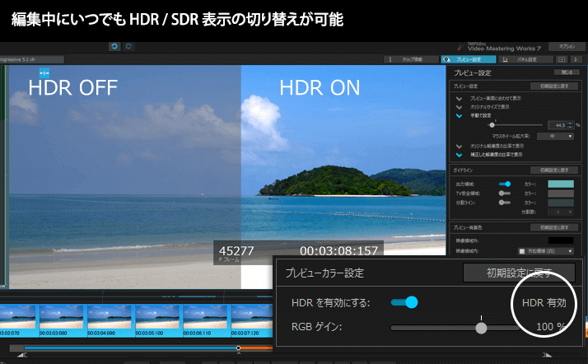The height and width of the screenshot is (364, 588).
Task: Click the stepper arrows beside 44.5
Action: [571, 125]
